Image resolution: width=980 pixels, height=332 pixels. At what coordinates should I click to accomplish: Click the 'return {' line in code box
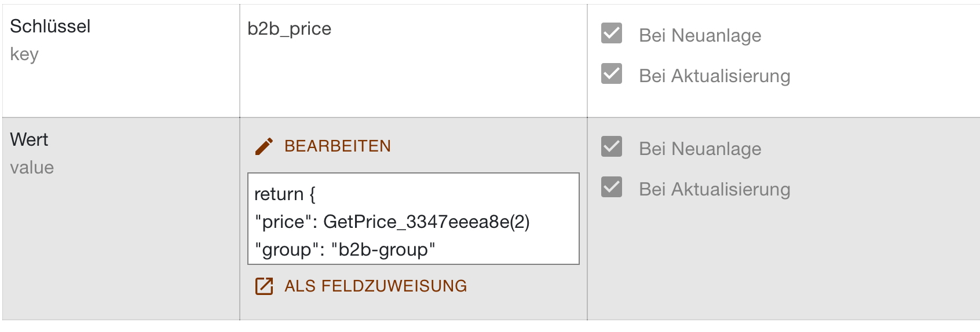tap(285, 194)
